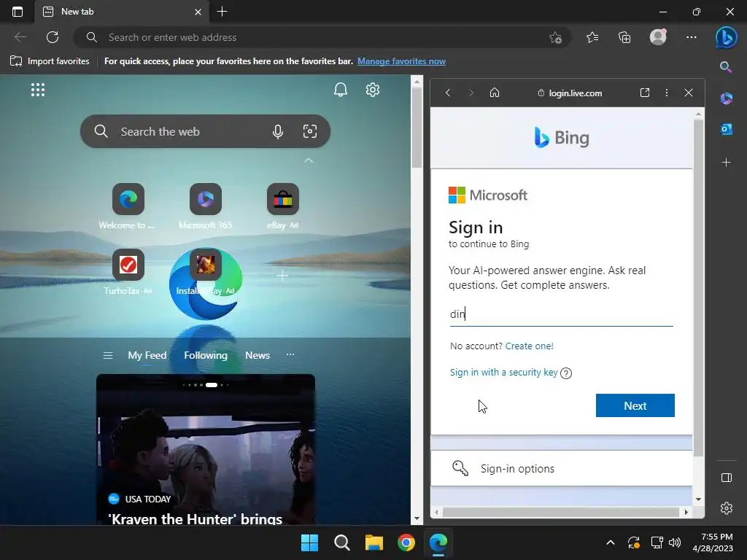The image size is (747, 560).
Task: Open the user profile avatar
Action: (x=658, y=37)
